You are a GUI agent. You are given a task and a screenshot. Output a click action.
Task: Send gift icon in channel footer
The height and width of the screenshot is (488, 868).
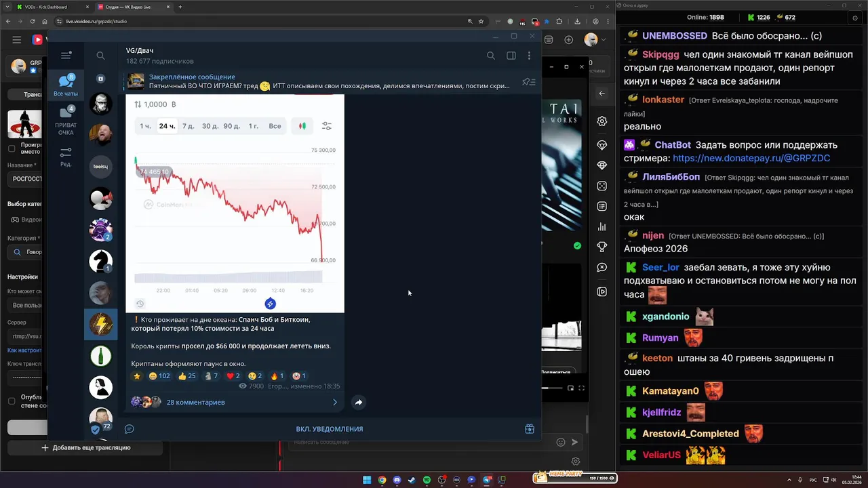tap(530, 429)
